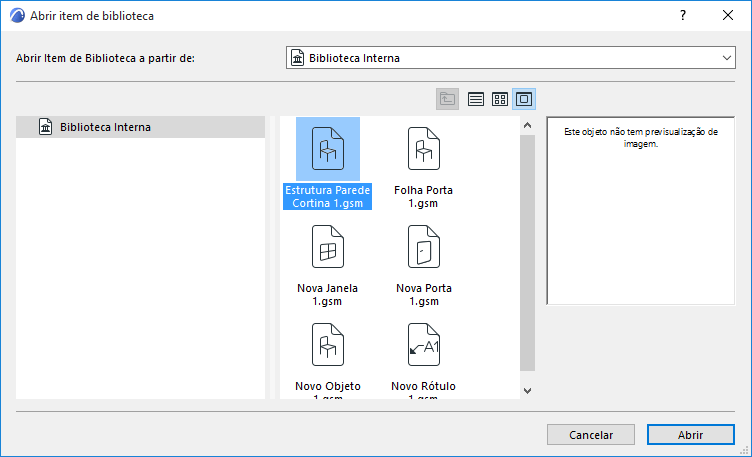Viewport: 752px width, 457px height.
Task: Select the Novo Objeto chair icon
Action: [x=328, y=345]
